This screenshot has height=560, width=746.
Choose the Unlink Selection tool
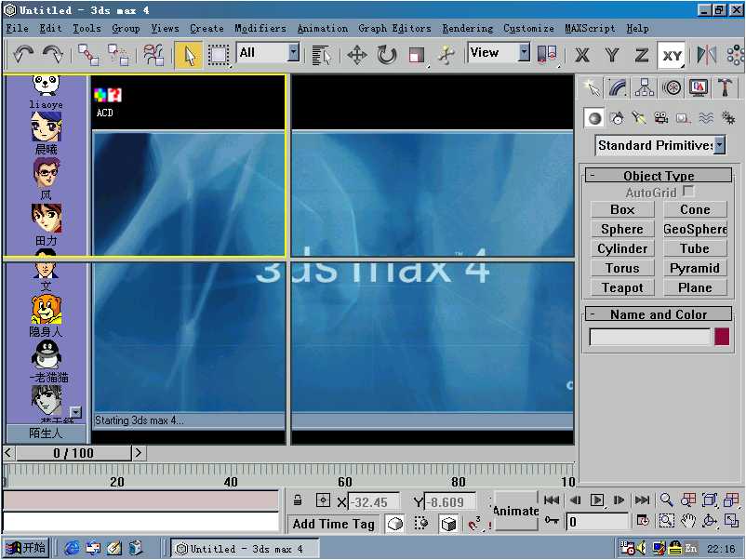click(118, 55)
